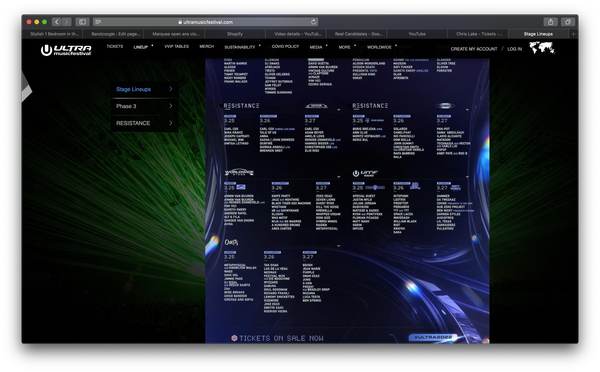Click the CREATE MY ACCOUNT link
600x372 pixels.
(474, 49)
